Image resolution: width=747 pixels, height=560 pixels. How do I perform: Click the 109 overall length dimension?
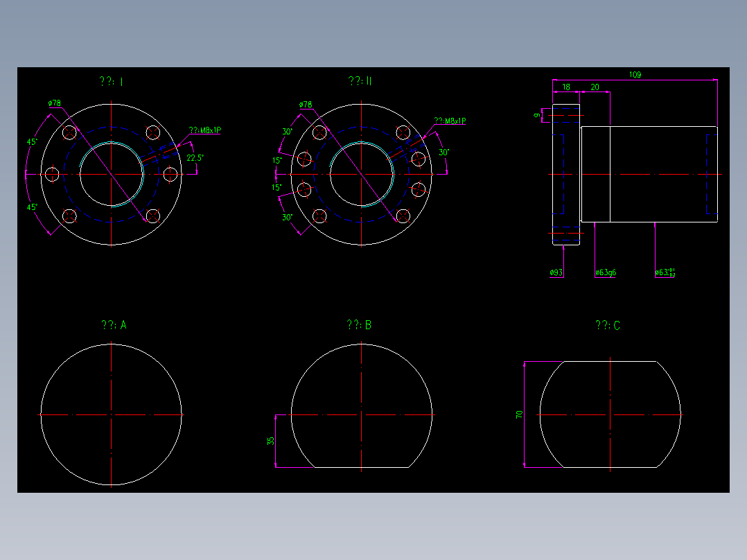[x=635, y=74]
